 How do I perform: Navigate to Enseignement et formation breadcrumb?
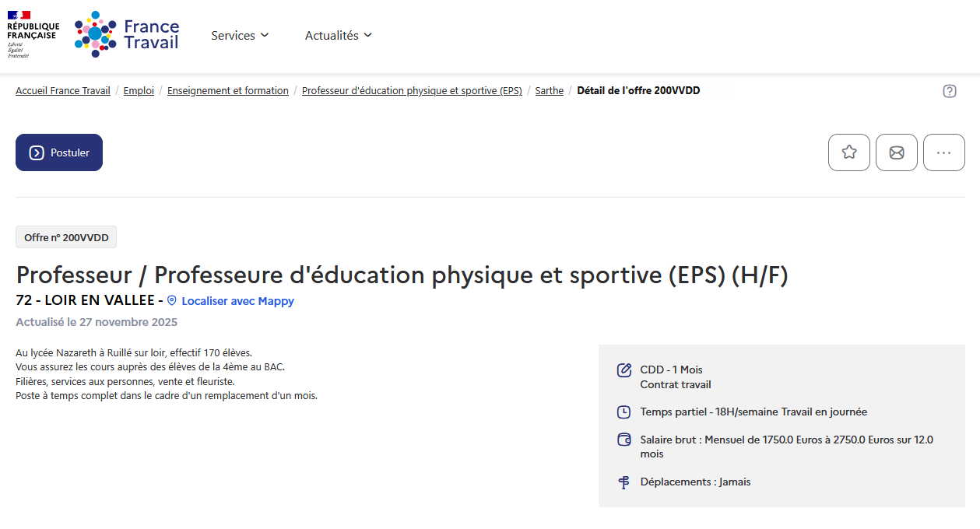coord(228,91)
